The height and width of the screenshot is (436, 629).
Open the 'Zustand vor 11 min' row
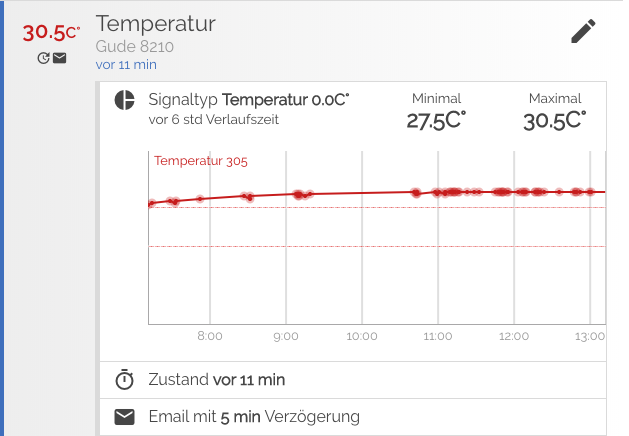(x=353, y=380)
